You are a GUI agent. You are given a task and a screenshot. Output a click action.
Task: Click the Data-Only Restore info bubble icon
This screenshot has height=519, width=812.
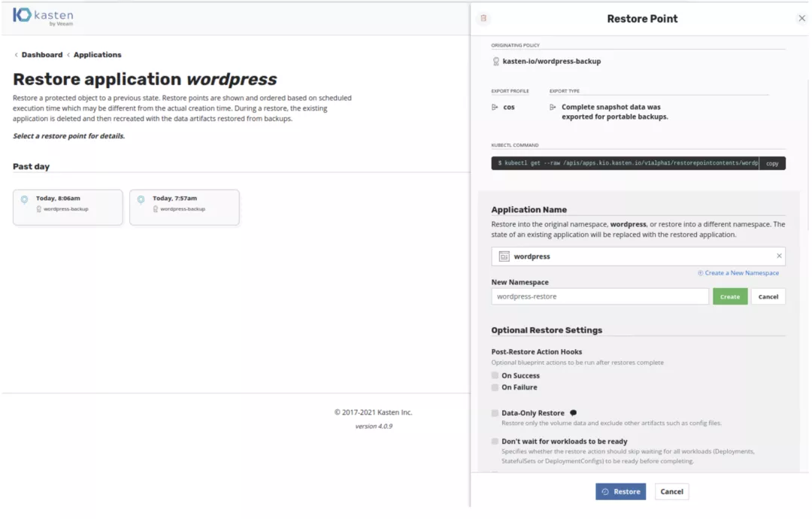[x=574, y=413]
